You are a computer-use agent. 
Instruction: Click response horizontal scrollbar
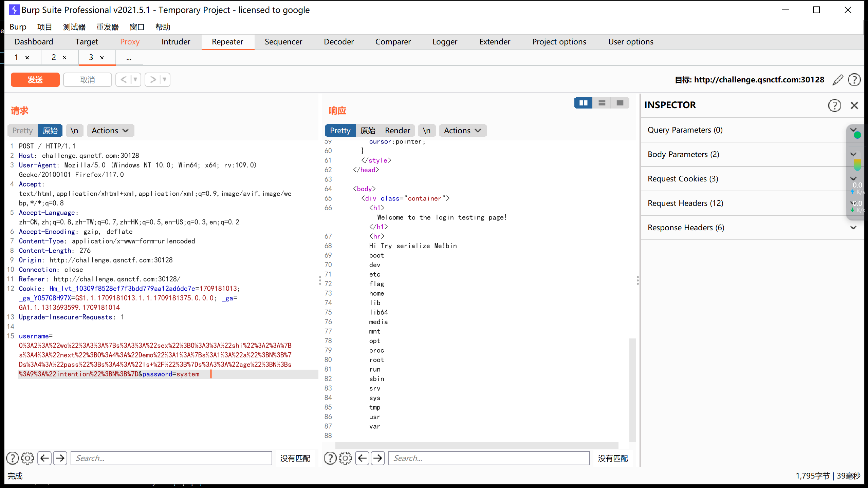pyautogui.click(x=477, y=445)
